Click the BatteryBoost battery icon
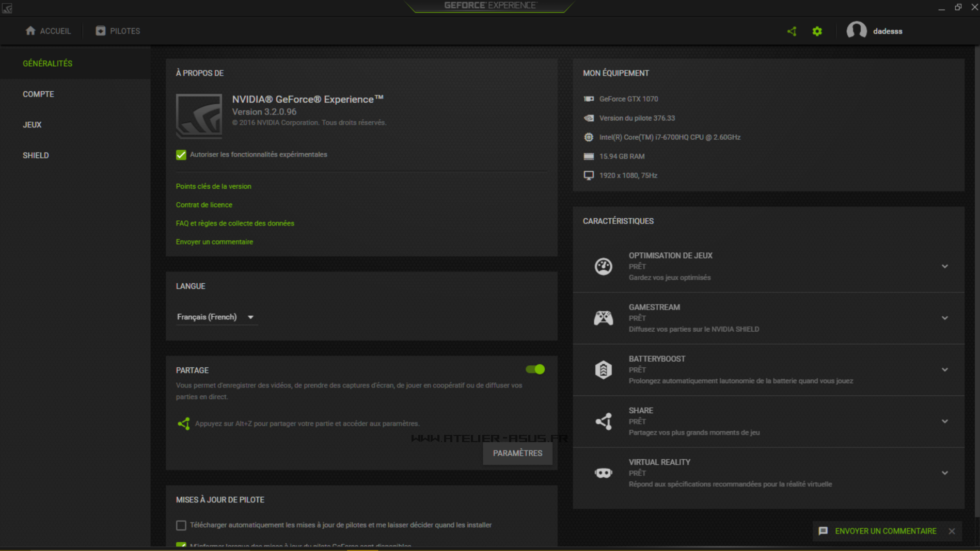This screenshot has width=980, height=551. [x=603, y=369]
